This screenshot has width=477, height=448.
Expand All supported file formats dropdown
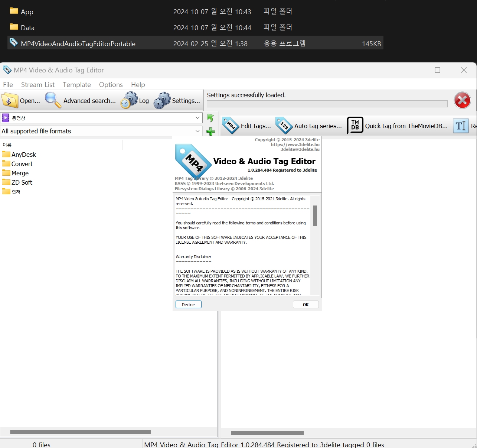click(x=197, y=131)
